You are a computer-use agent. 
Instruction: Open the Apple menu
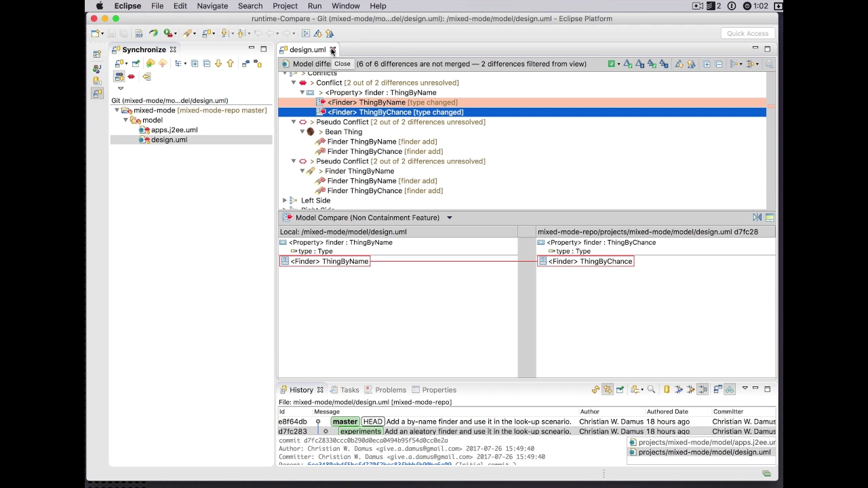click(x=100, y=6)
